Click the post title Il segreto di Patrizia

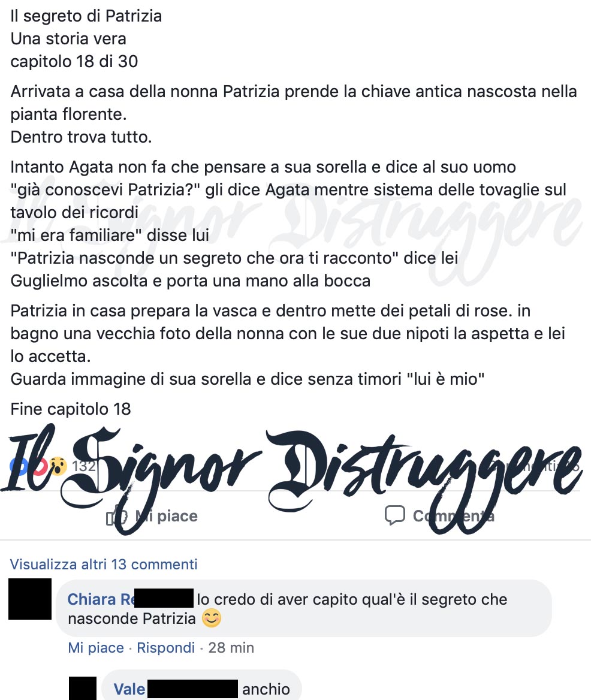coord(86,16)
